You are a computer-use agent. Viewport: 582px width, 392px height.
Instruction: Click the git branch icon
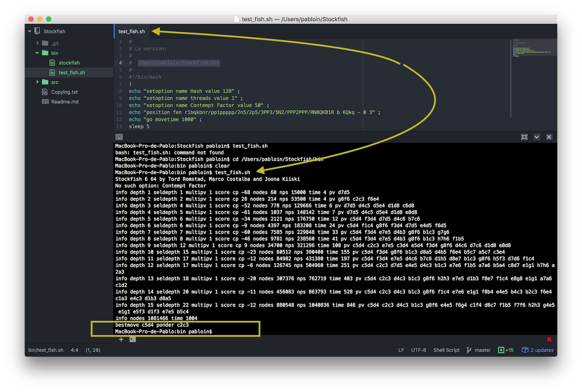coord(469,350)
